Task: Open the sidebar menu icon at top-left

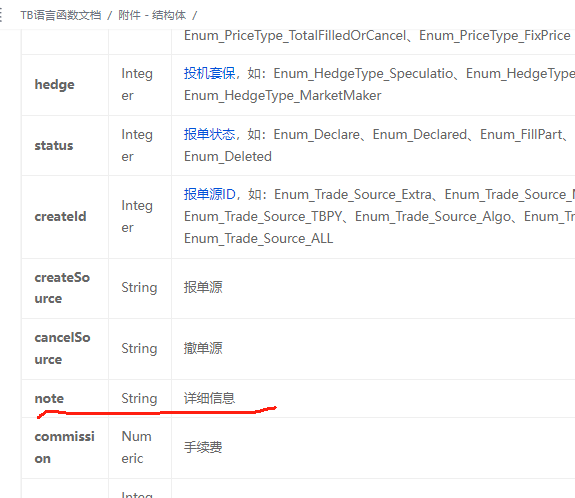Action: pos(1,15)
